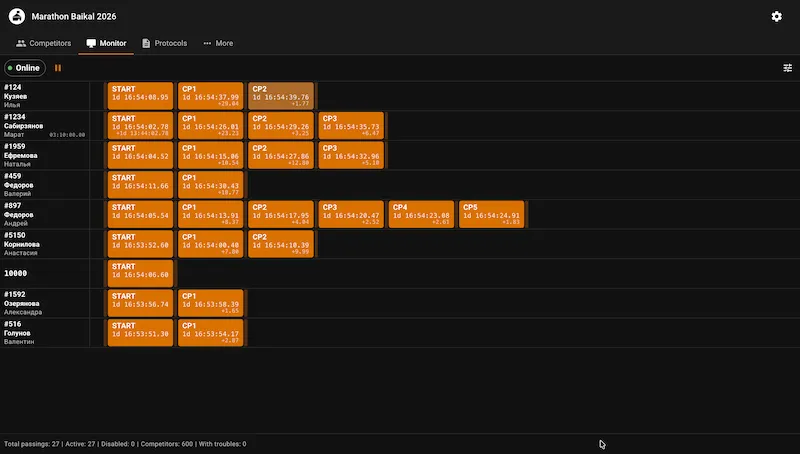Click the 03:10:00.00 time next to Марат
This screenshot has width=800, height=454.
[67, 135]
